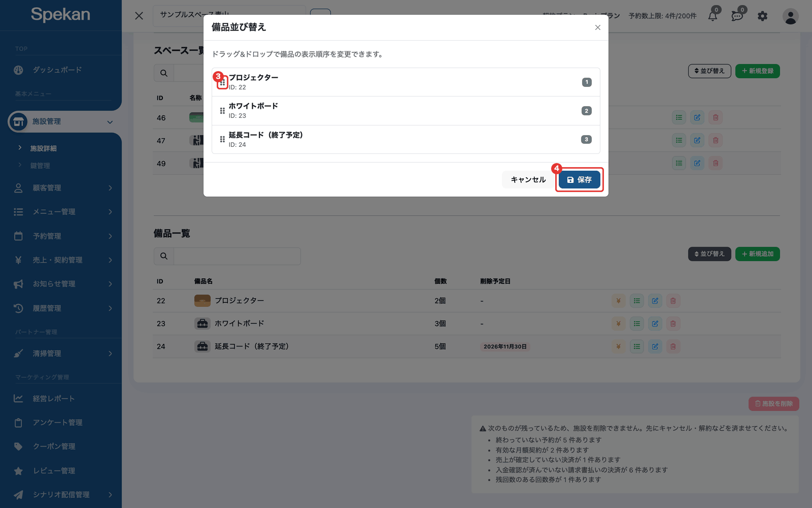Click the yen icon in the 延長コード row
This screenshot has width=812, height=508.
tap(618, 346)
